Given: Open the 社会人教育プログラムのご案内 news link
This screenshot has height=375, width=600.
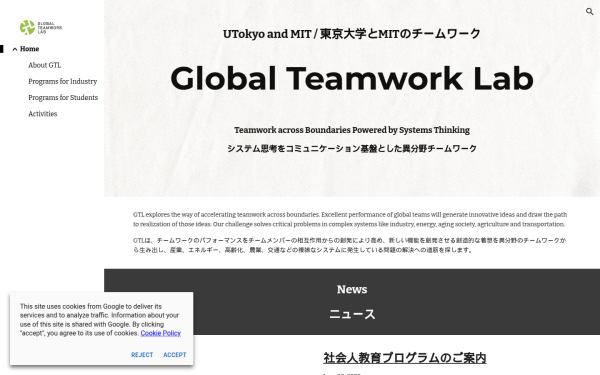Looking at the screenshot, I should [x=405, y=358].
